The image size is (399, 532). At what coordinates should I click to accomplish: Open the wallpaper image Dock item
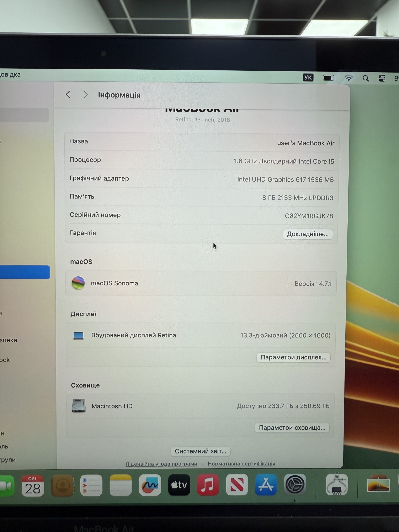point(378,484)
